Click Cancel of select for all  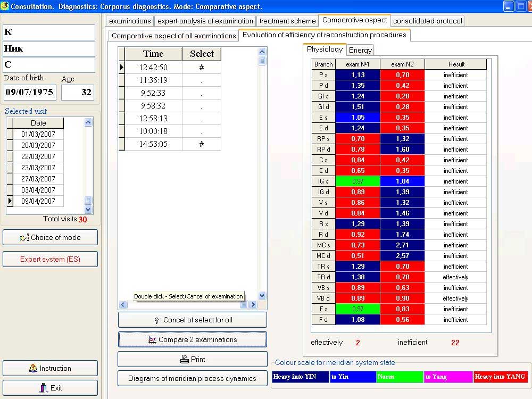coord(193,320)
